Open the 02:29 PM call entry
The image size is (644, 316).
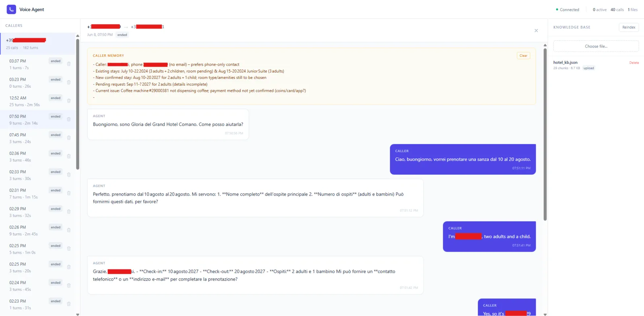[38, 212]
